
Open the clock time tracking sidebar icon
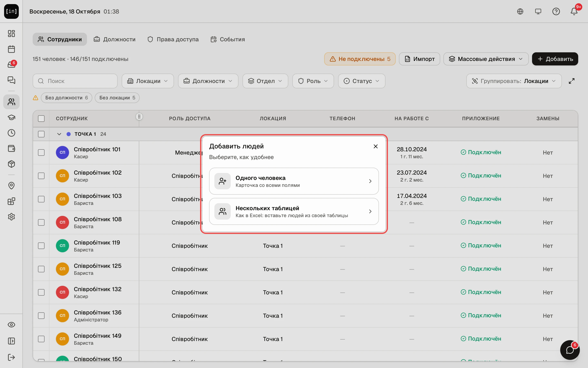pyautogui.click(x=11, y=133)
